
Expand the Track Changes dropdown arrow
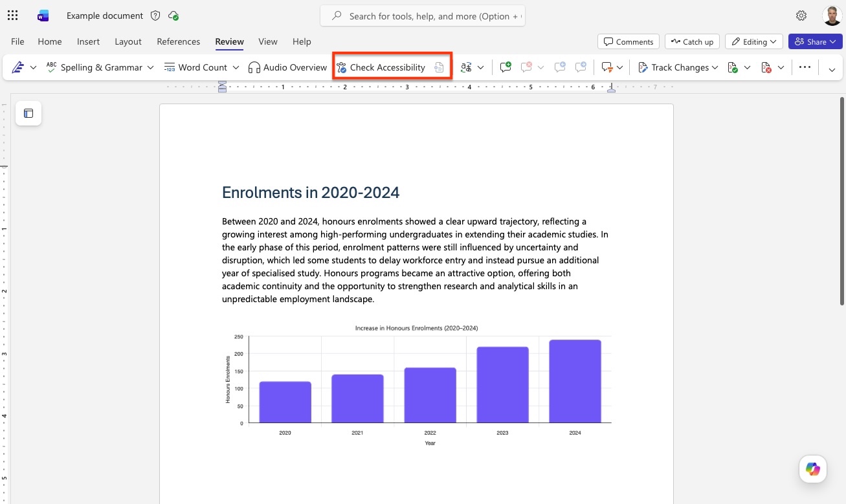(715, 67)
